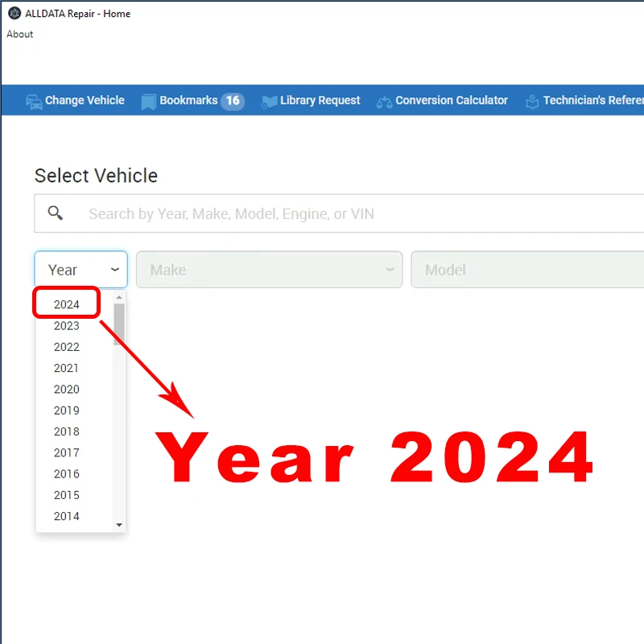Screen dimensions: 644x644
Task: Select year 2017
Action: click(67, 452)
